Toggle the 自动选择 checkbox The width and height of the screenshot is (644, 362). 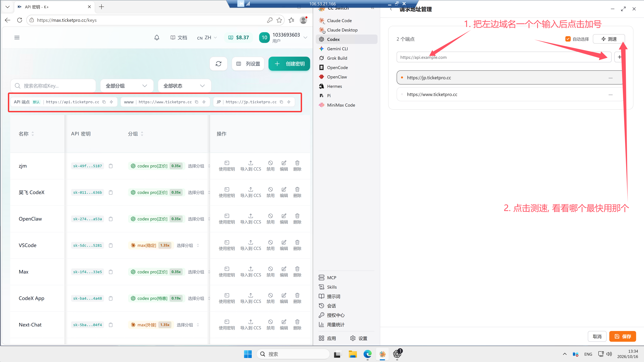[x=568, y=39]
